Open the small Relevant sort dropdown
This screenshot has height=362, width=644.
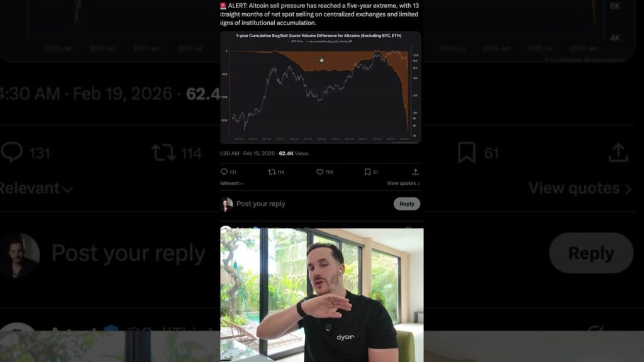coord(232,184)
